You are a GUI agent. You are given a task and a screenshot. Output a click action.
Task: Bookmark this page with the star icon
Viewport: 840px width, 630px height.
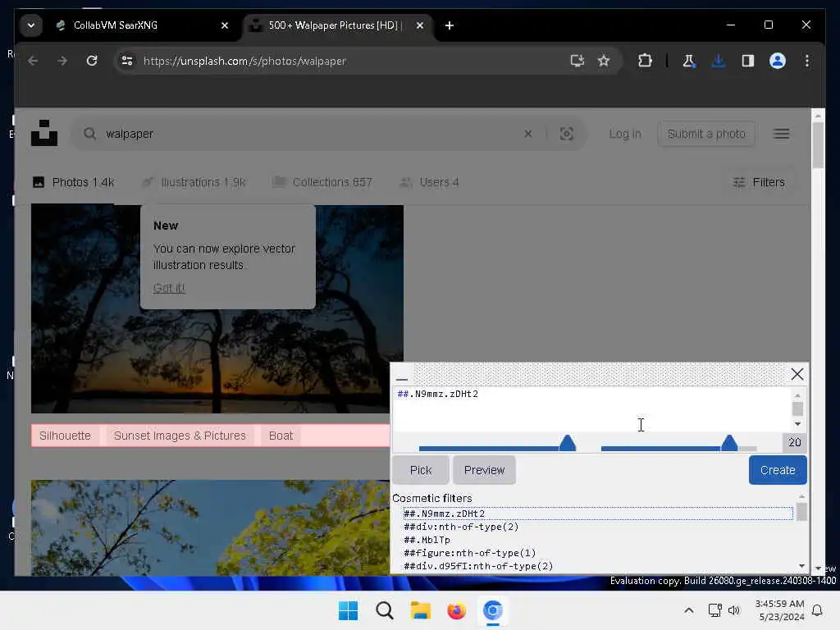click(604, 61)
